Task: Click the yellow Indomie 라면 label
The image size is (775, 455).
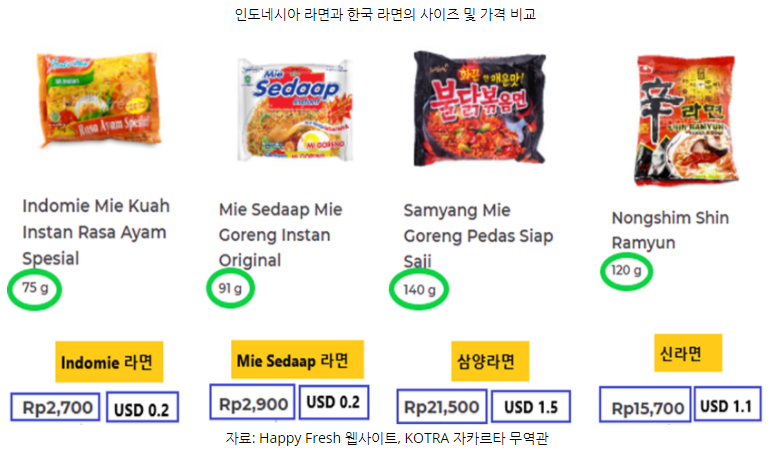Action: pos(109,362)
